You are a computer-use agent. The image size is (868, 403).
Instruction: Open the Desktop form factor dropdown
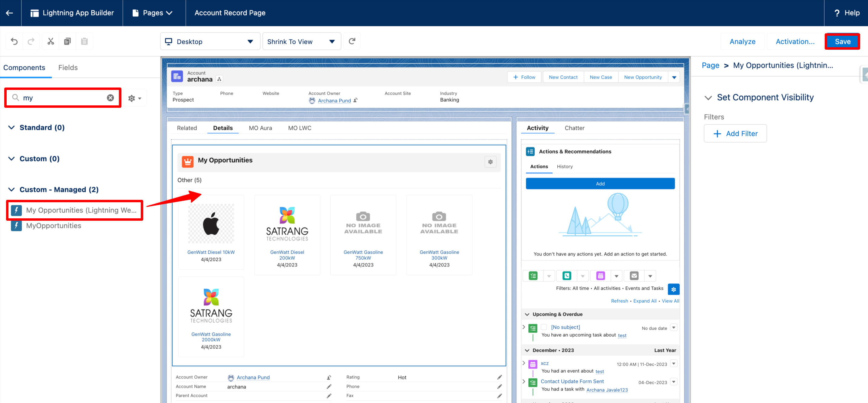click(x=210, y=41)
